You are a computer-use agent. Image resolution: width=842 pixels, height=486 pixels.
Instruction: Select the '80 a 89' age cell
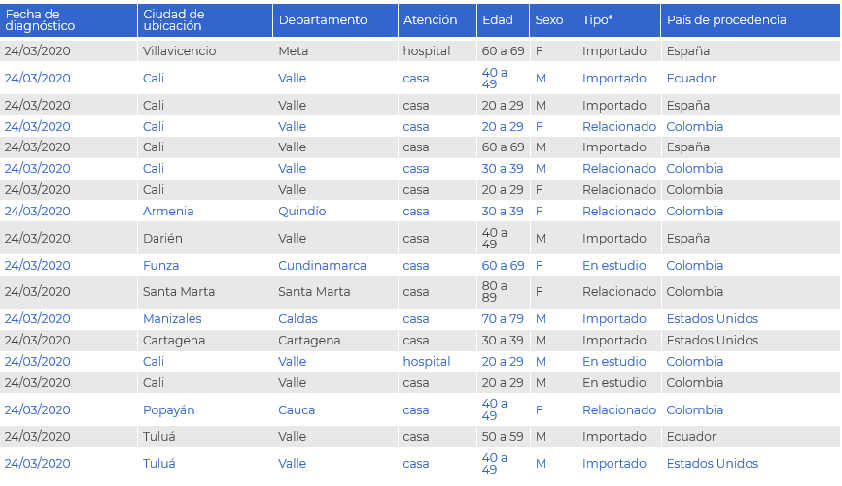click(495, 292)
